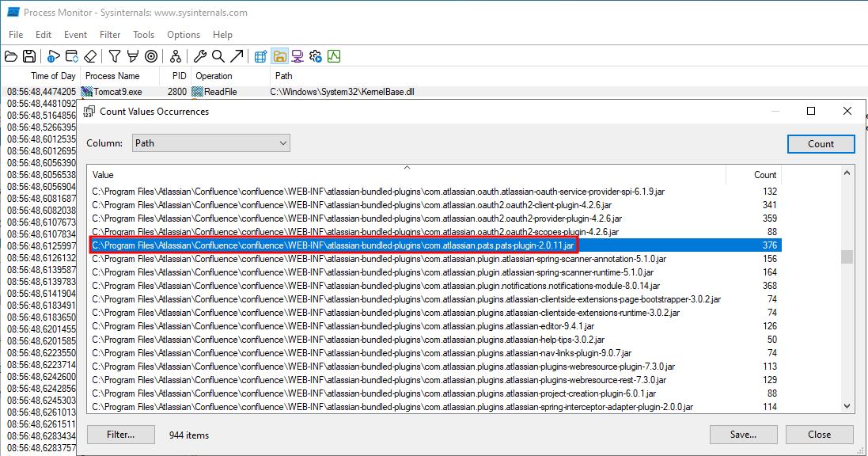Click the wrench properties icon
Screen dimensions: 868x456
pos(200,56)
